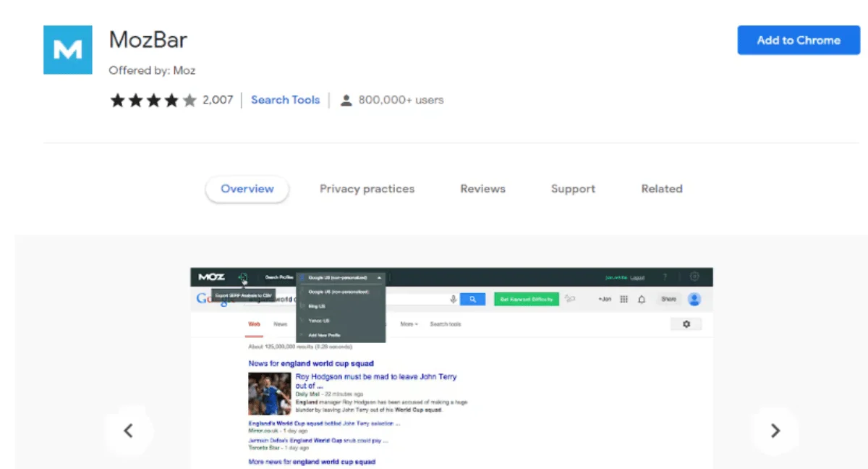Click the Add to Chrome button
The width and height of the screenshot is (868, 469).
[799, 40]
